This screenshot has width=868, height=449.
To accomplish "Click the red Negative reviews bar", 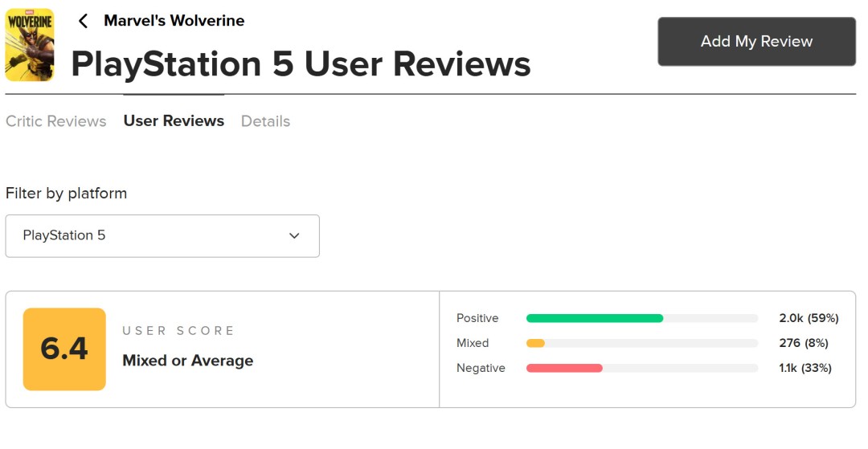I will pos(564,368).
